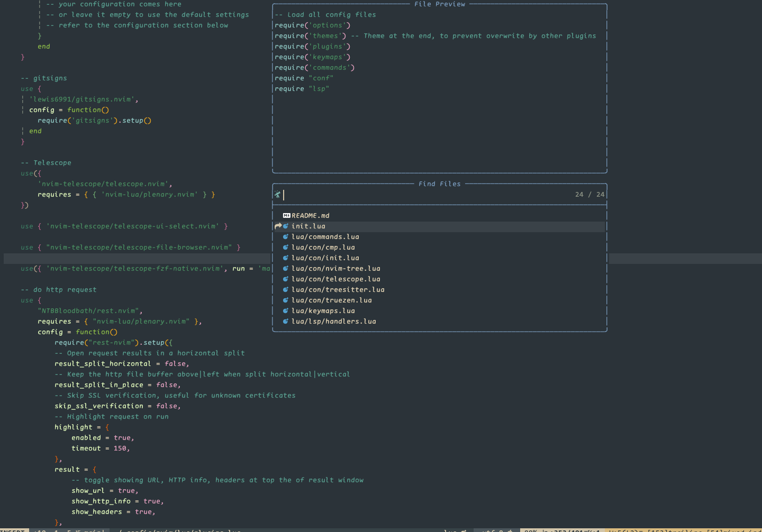Click require('options') line in preview
The image size is (762, 532).
(x=313, y=25)
